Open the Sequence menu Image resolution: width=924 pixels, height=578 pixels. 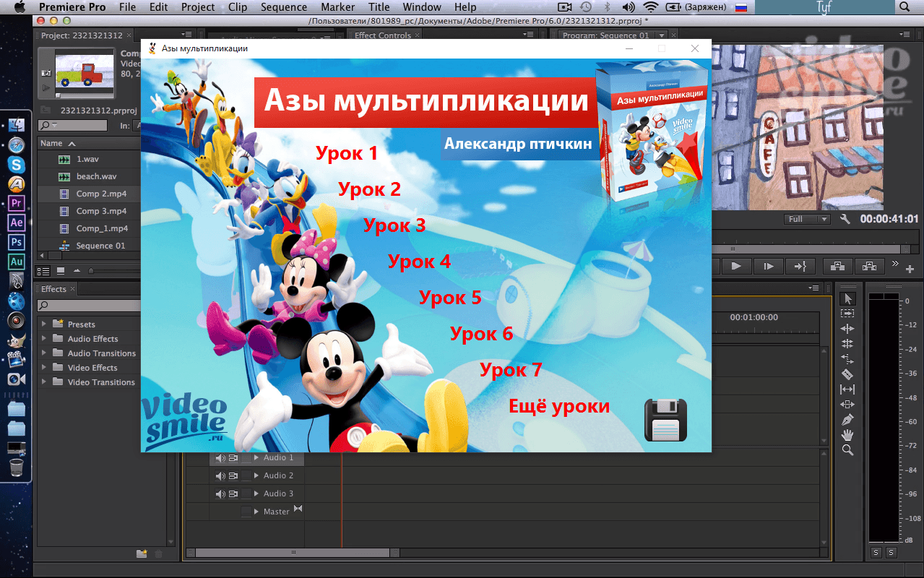point(284,7)
